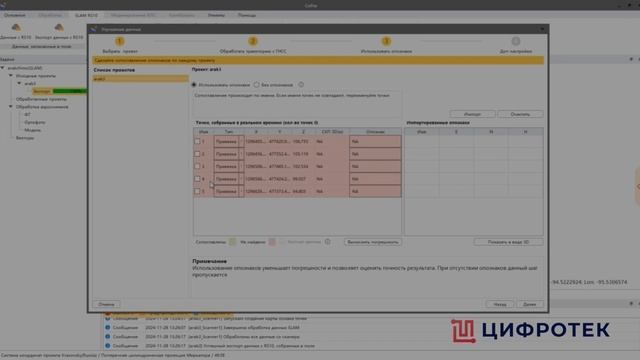The width and height of the screenshot is (640, 360).
Task: Collapse the 'Обработка аэроснимков' tree node
Action: point(11,107)
